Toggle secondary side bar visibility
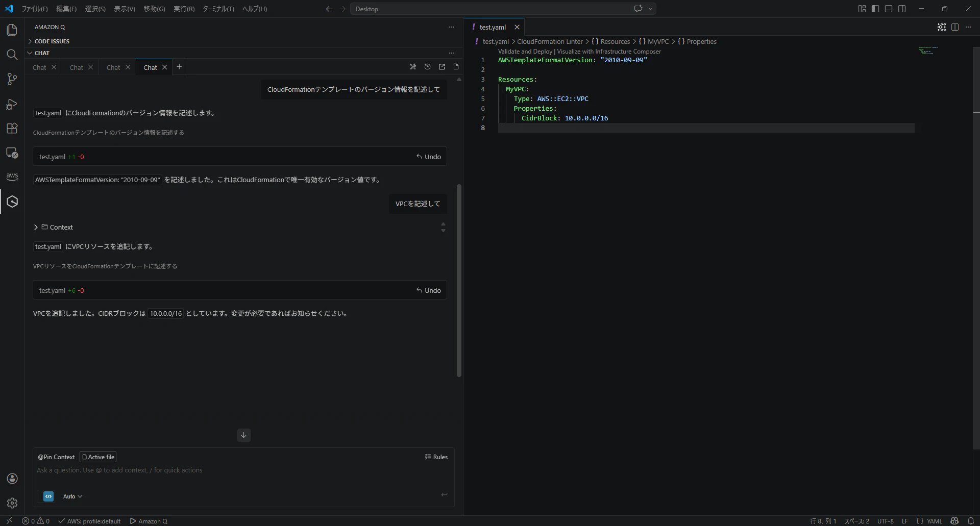 pyautogui.click(x=902, y=9)
